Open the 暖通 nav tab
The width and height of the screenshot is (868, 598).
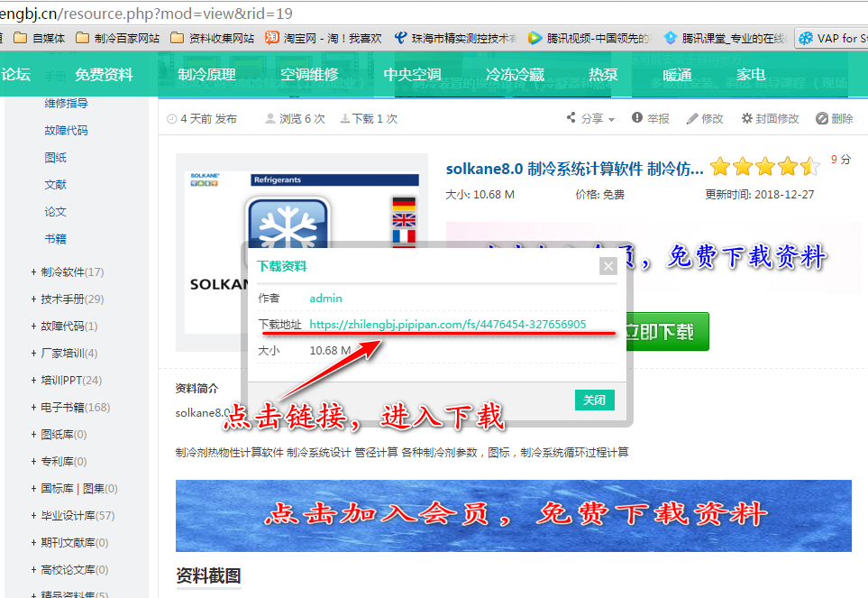tap(677, 74)
